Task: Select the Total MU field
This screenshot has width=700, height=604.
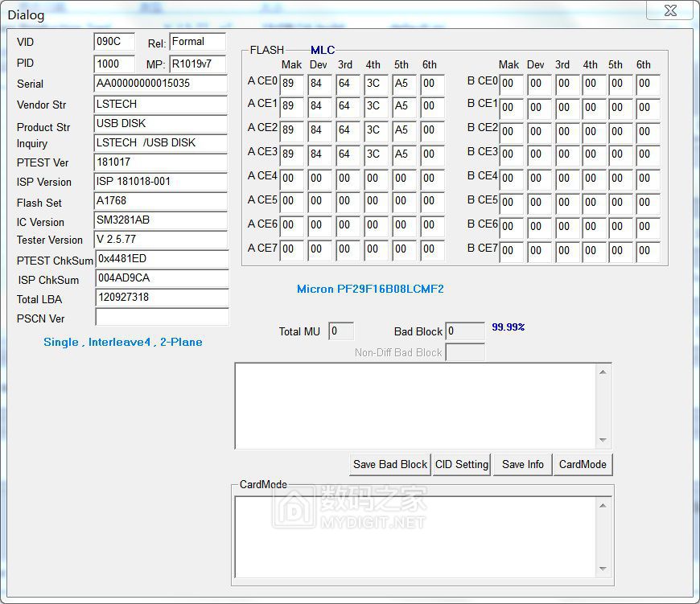Action: pos(340,331)
